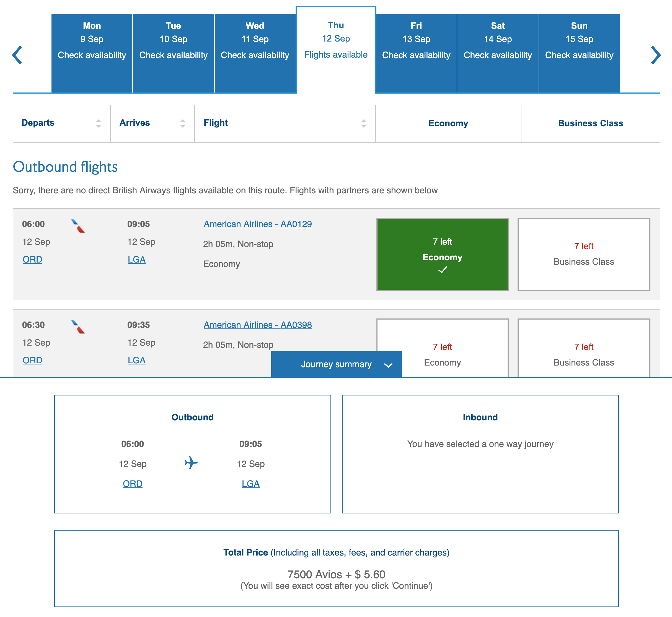The image size is (672, 617).
Task: Click the Total Price label
Action: 245,552
